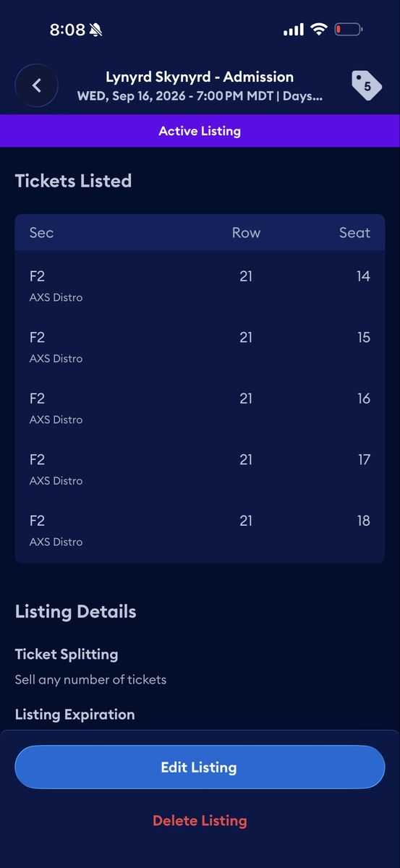400x868 pixels.
Task: Tap the Active Listing purple banner
Action: coord(200,131)
